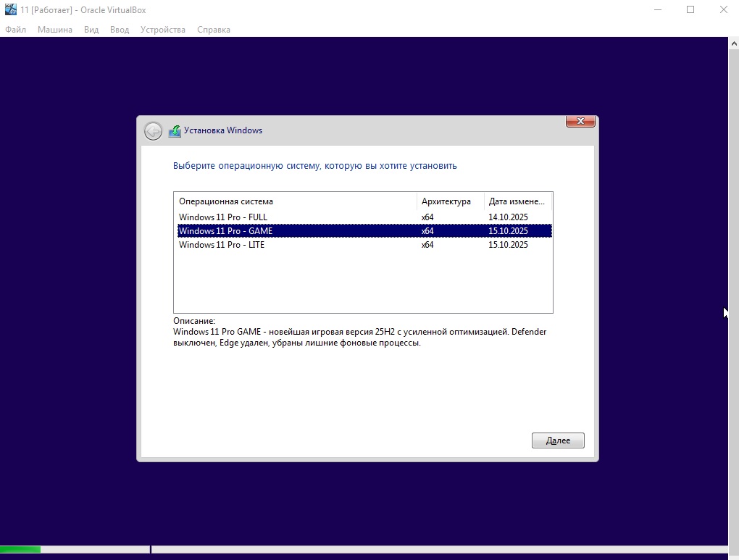
Task: Click x64 in the LITE row
Action: (x=427, y=245)
